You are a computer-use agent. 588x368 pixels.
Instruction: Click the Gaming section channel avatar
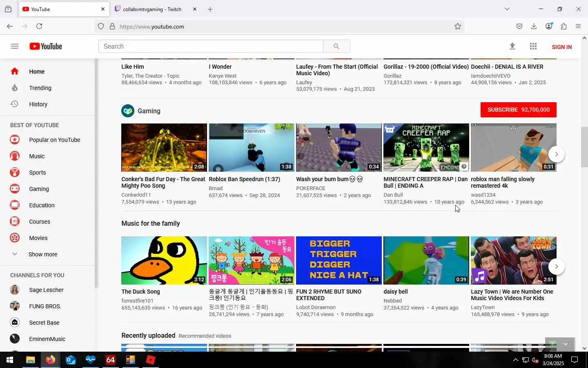pyautogui.click(x=128, y=111)
